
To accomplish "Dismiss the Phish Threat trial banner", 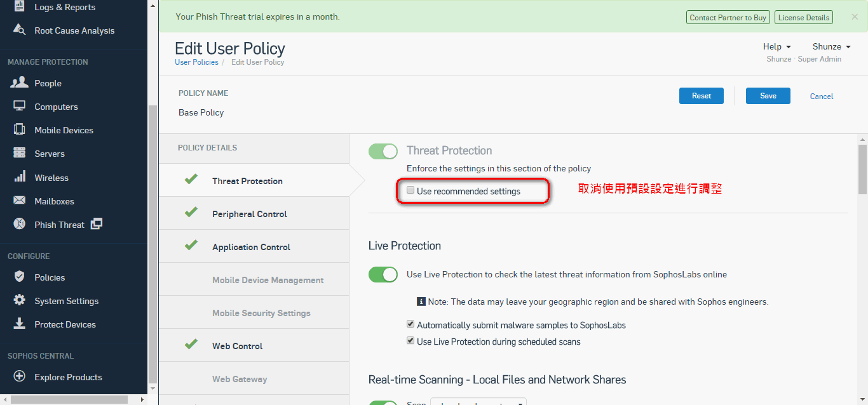I will point(855,17).
